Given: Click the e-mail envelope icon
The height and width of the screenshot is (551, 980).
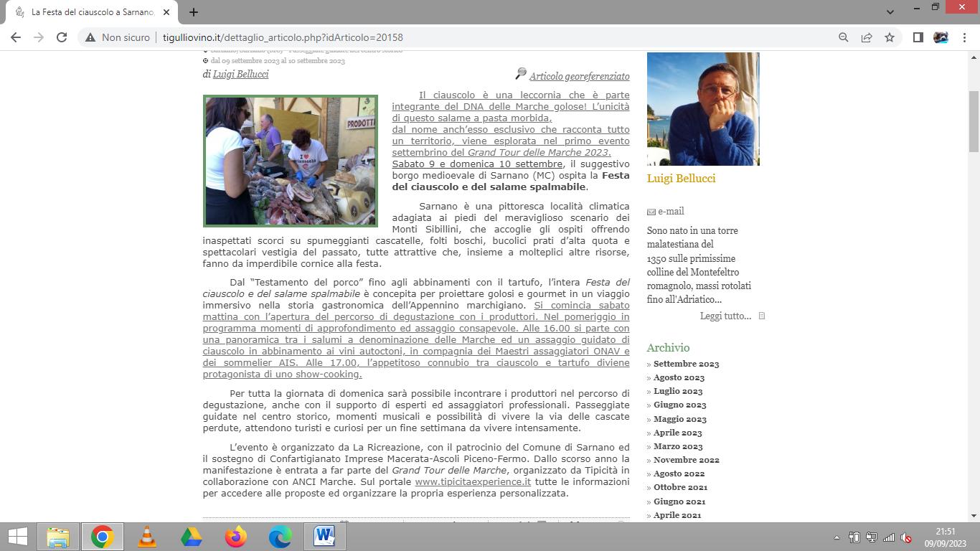Looking at the screenshot, I should [x=651, y=212].
